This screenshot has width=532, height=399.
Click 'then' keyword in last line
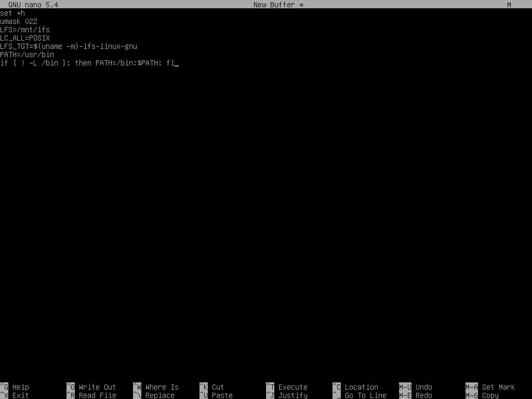83,63
